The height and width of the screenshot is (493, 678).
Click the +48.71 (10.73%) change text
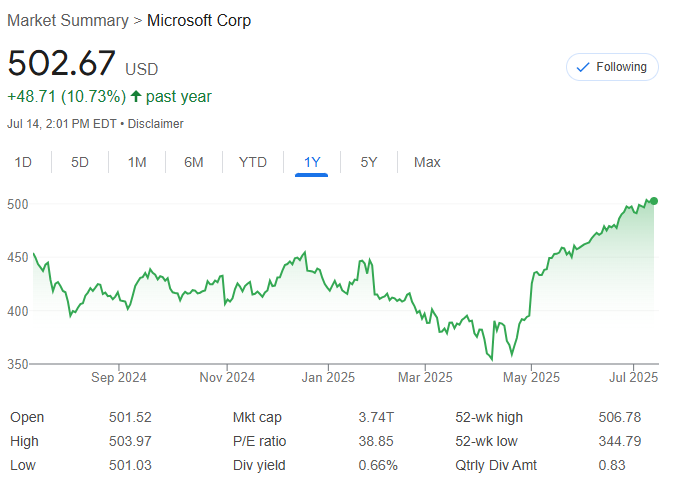tap(67, 96)
